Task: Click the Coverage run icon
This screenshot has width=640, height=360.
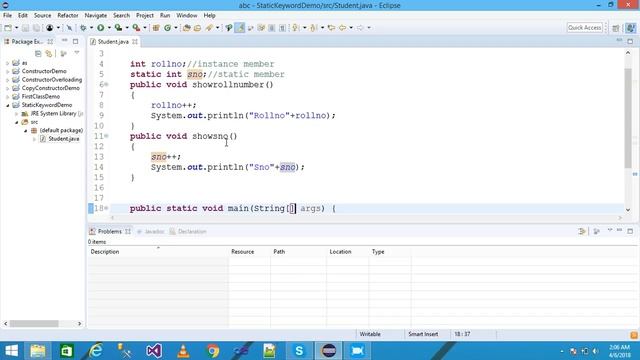Action: coord(118,28)
